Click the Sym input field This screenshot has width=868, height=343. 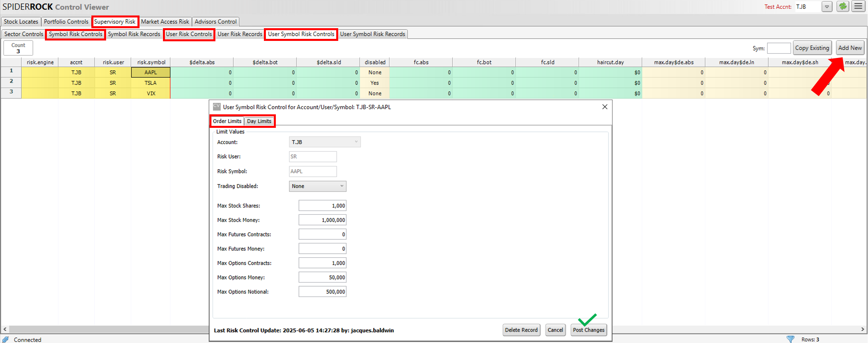coord(779,48)
